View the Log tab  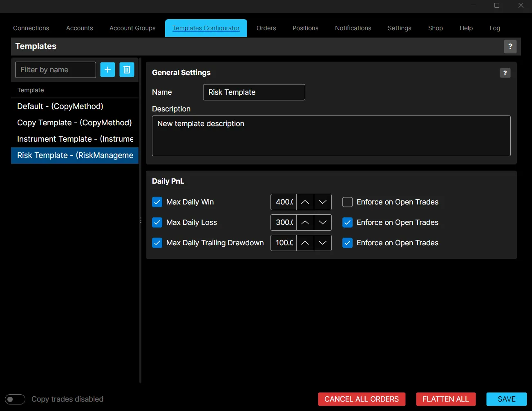pyautogui.click(x=495, y=28)
